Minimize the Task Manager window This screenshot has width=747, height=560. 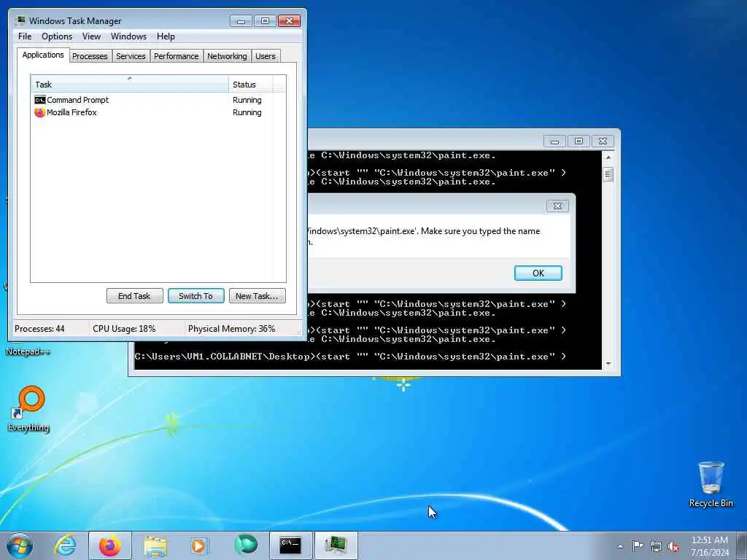tap(241, 21)
